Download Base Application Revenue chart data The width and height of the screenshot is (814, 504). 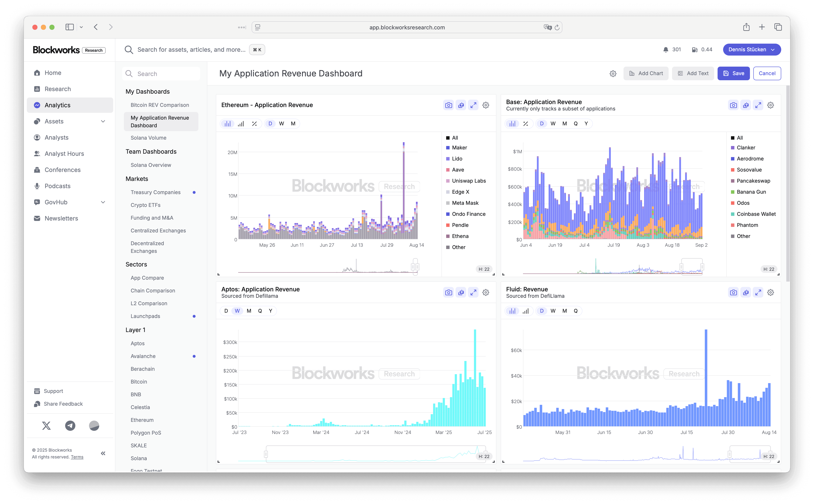[x=746, y=105]
